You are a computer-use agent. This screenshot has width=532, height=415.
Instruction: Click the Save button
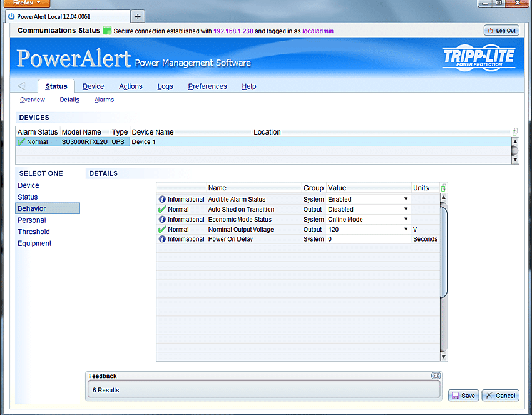point(463,396)
